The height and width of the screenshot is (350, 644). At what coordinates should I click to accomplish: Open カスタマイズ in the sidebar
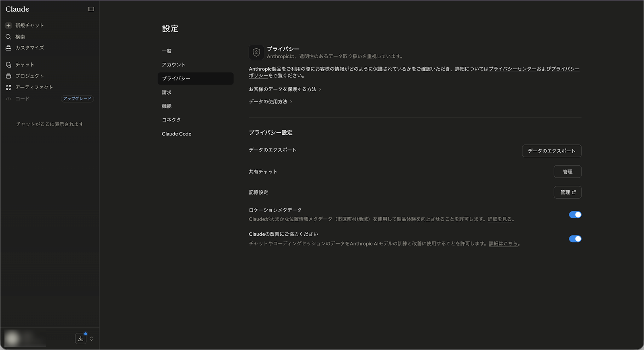coord(29,48)
